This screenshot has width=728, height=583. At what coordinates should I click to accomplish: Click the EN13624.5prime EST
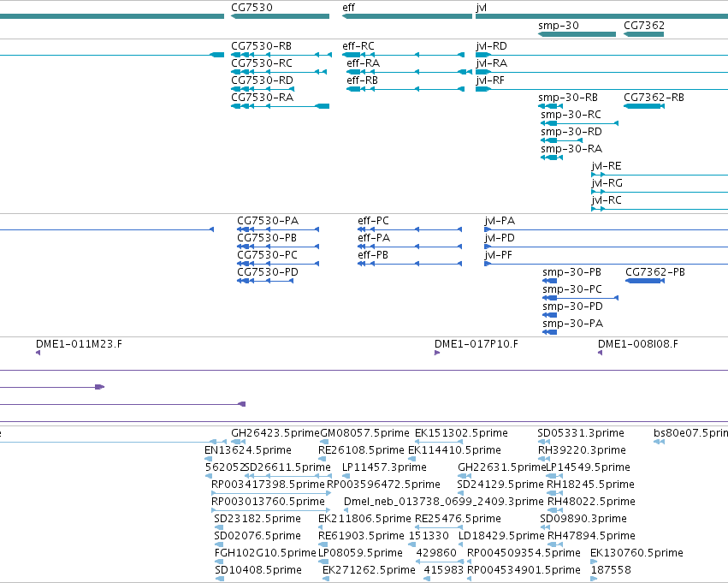pos(208,459)
